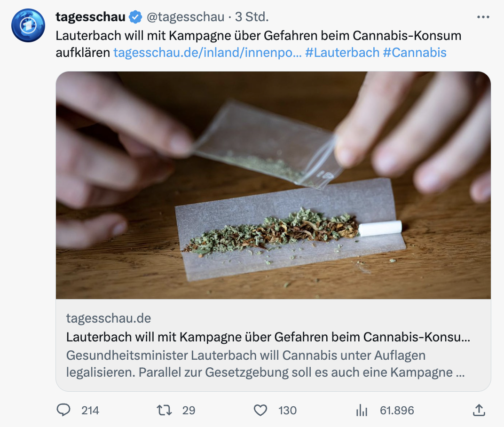Screen dimensions: 504x427
Task: Open the link card headline text
Action: click(x=268, y=337)
